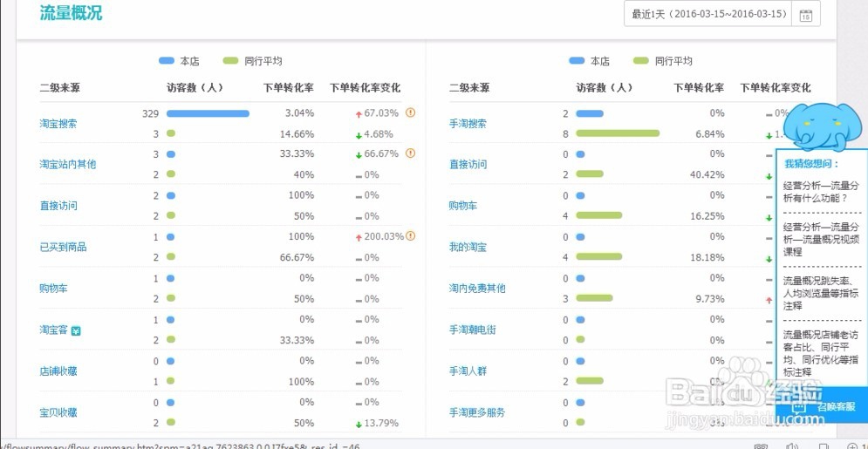Open 店铺收藏 source link

coord(58,371)
